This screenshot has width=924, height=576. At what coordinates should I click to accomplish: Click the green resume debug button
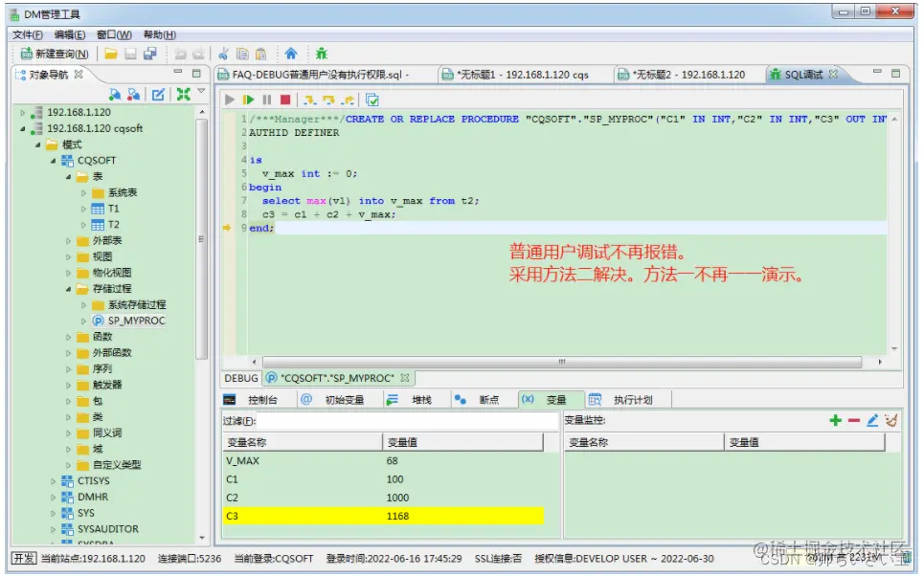pyautogui.click(x=249, y=100)
